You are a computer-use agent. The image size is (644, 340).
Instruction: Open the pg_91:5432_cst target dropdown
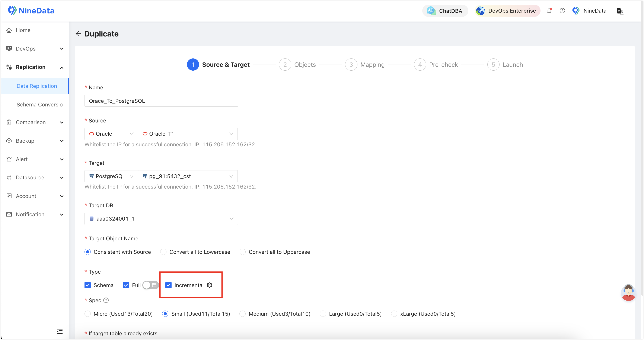point(188,176)
